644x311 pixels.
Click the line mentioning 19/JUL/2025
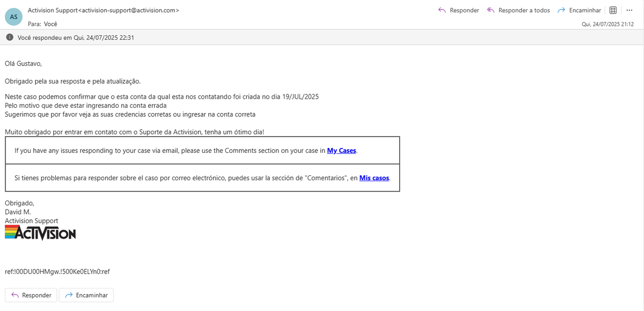(162, 97)
